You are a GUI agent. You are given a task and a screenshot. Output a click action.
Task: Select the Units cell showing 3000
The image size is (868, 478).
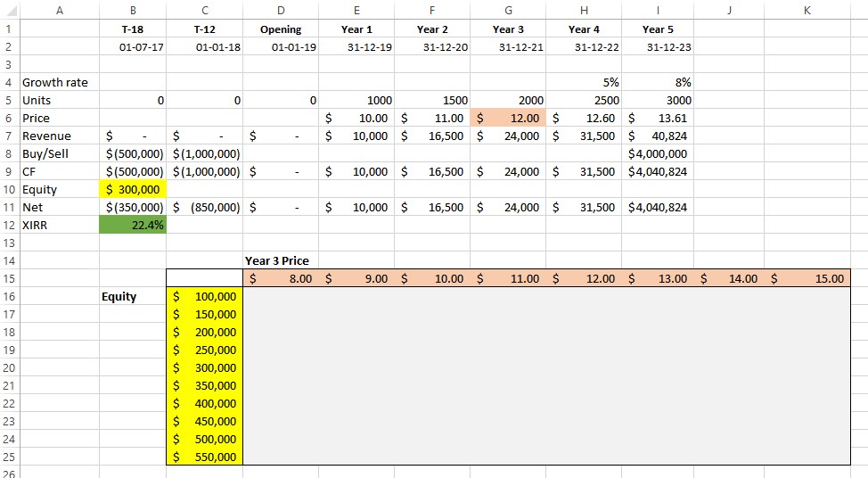coord(659,100)
